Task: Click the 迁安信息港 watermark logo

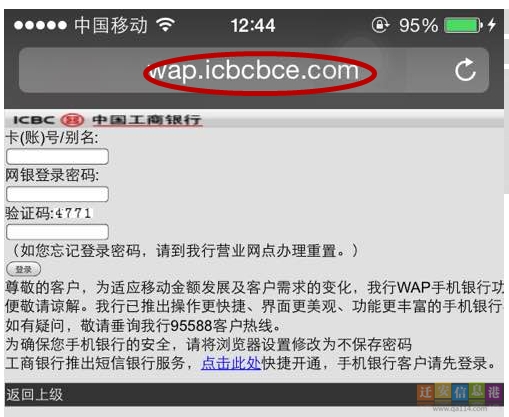Action: (459, 392)
